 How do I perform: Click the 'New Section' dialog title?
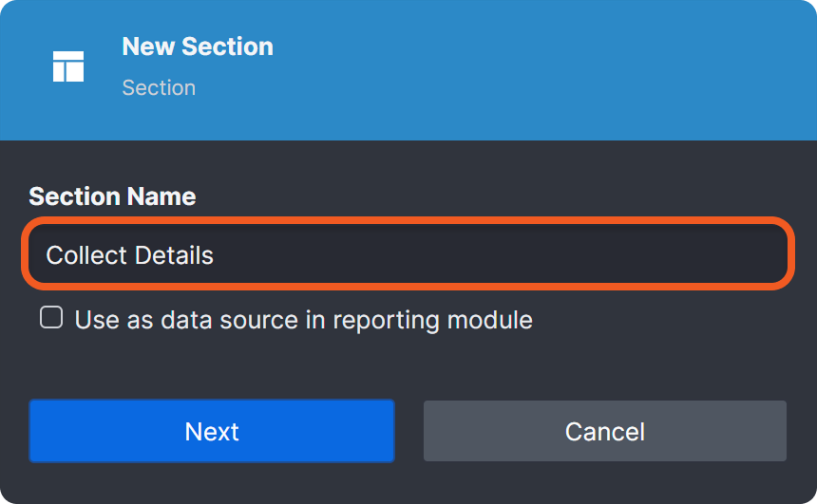point(198,47)
